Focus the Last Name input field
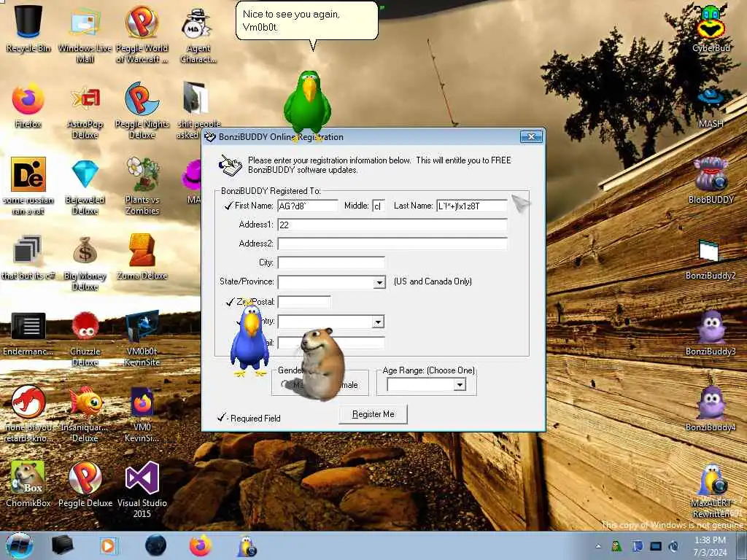Viewport: 747px width, 560px height. pos(472,206)
